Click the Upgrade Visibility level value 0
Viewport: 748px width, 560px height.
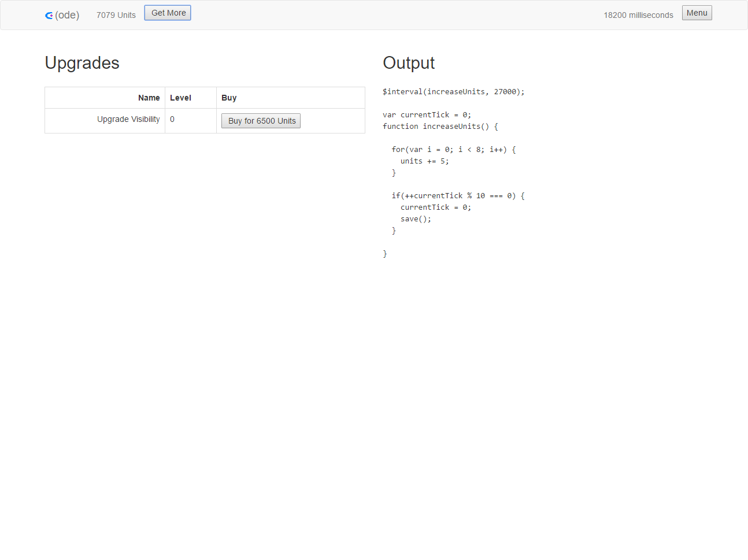click(x=172, y=119)
